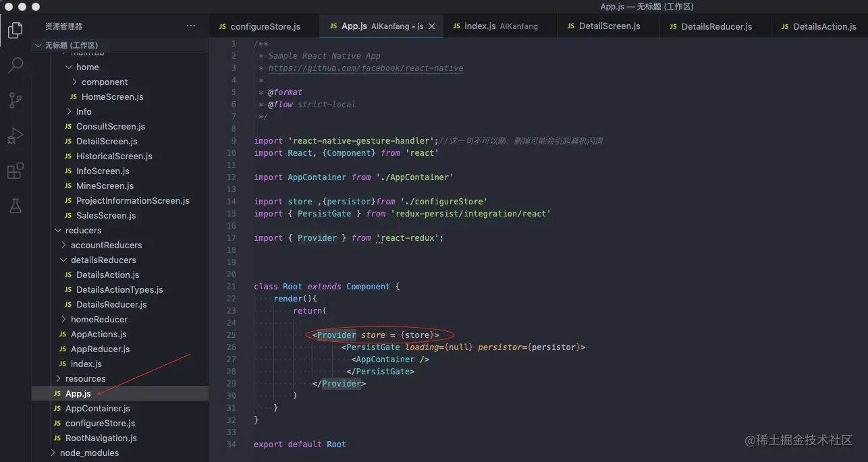This screenshot has height=462, width=868.
Task: Open SalesScreen.js file
Action: [x=120, y=215]
